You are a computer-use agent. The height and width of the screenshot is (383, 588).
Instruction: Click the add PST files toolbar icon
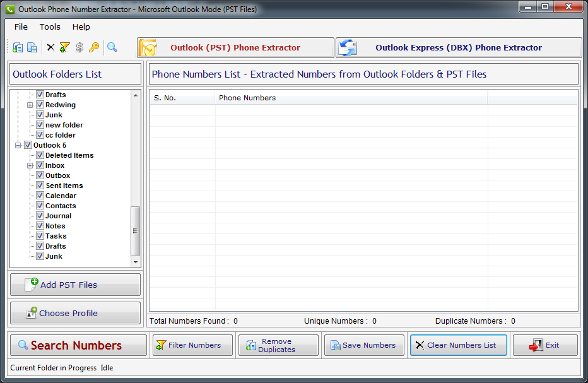point(17,47)
